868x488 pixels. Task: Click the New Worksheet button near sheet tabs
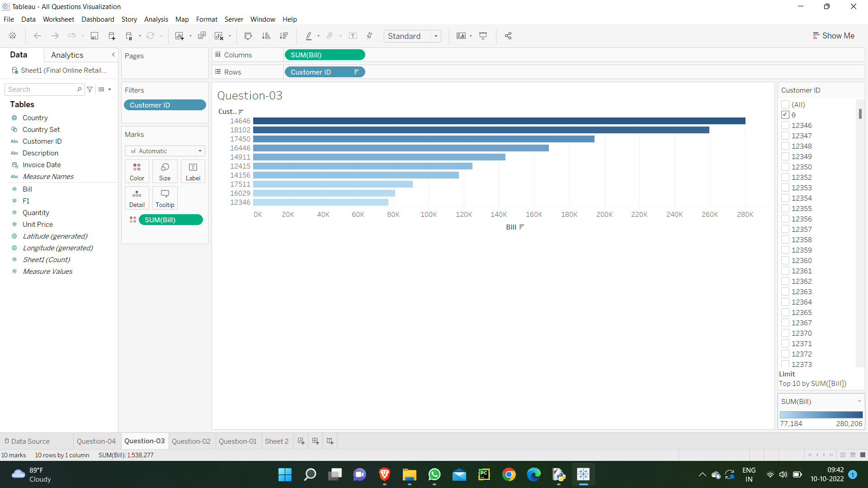(301, 441)
